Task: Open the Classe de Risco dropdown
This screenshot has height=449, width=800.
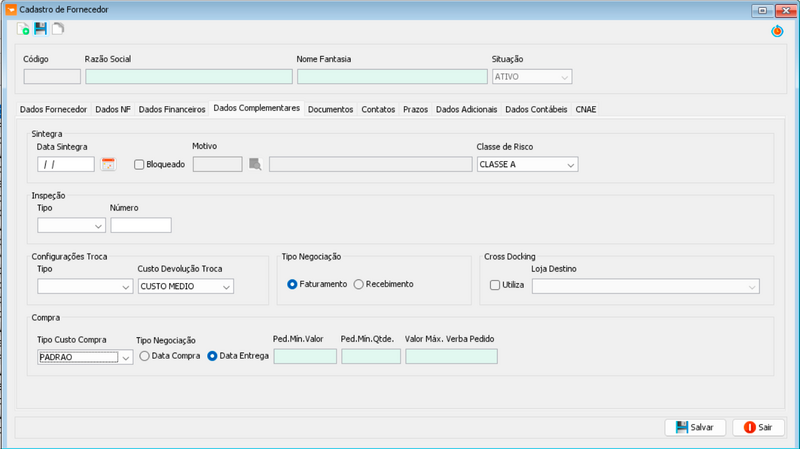Action: tap(528, 164)
